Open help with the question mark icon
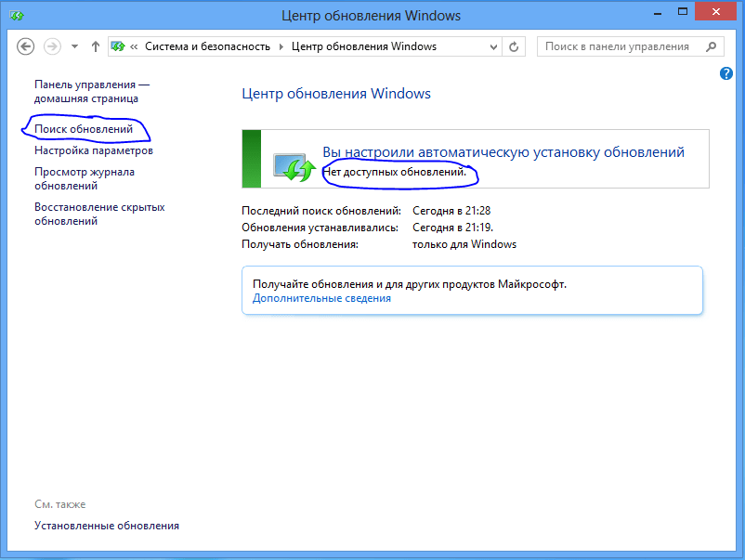The height and width of the screenshot is (560, 745). [726, 73]
